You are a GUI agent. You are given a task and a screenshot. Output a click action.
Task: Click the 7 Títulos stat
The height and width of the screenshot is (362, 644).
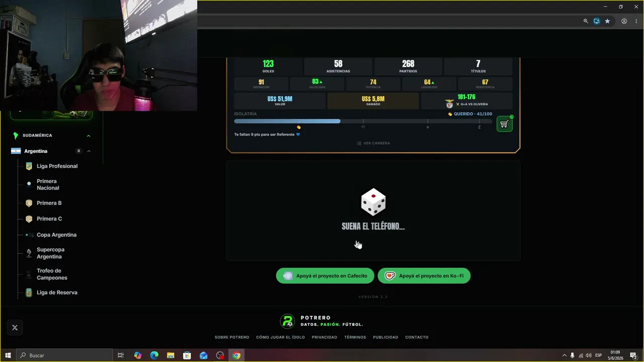click(x=478, y=66)
